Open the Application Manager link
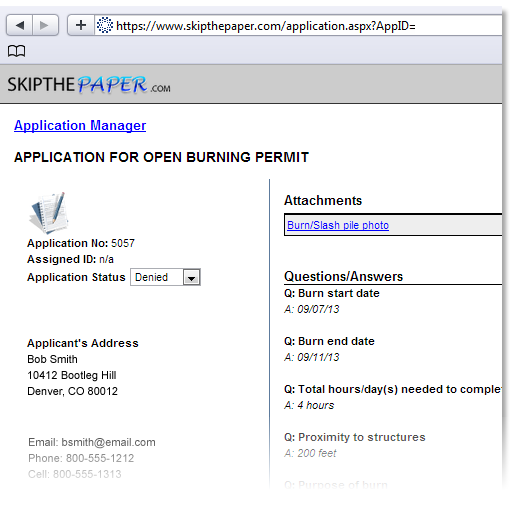 [80, 125]
